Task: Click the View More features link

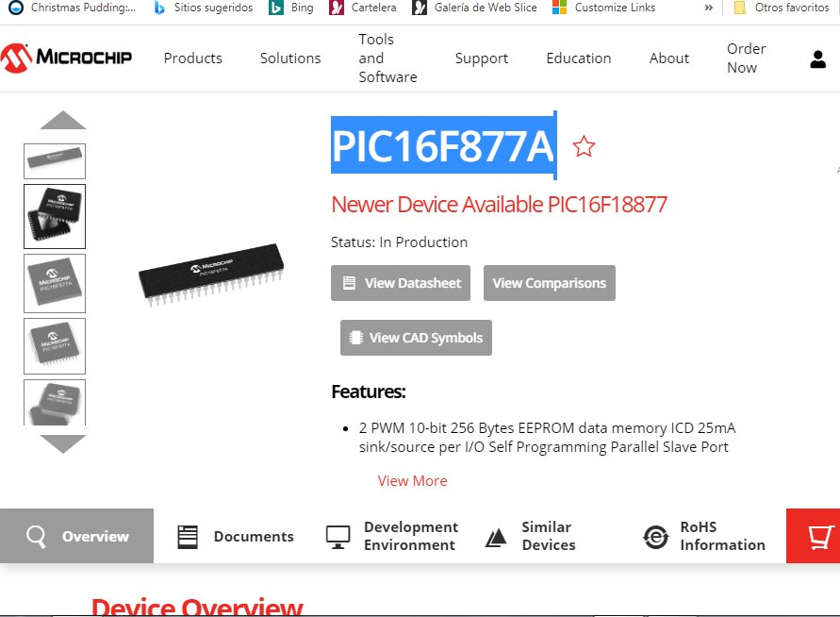Action: (413, 481)
